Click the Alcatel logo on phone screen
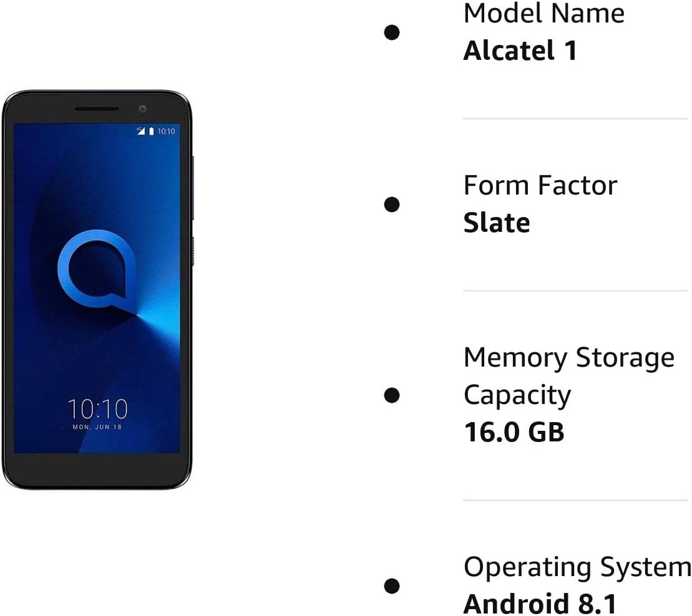692x616 pixels. (x=97, y=272)
